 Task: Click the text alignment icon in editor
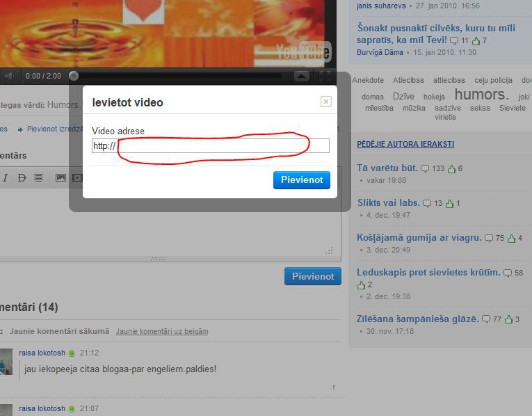[x=39, y=178]
